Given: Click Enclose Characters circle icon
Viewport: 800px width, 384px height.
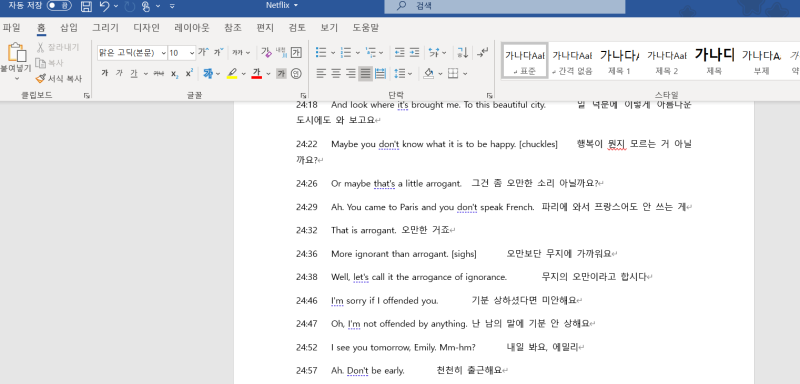Looking at the screenshot, I should coord(296,74).
